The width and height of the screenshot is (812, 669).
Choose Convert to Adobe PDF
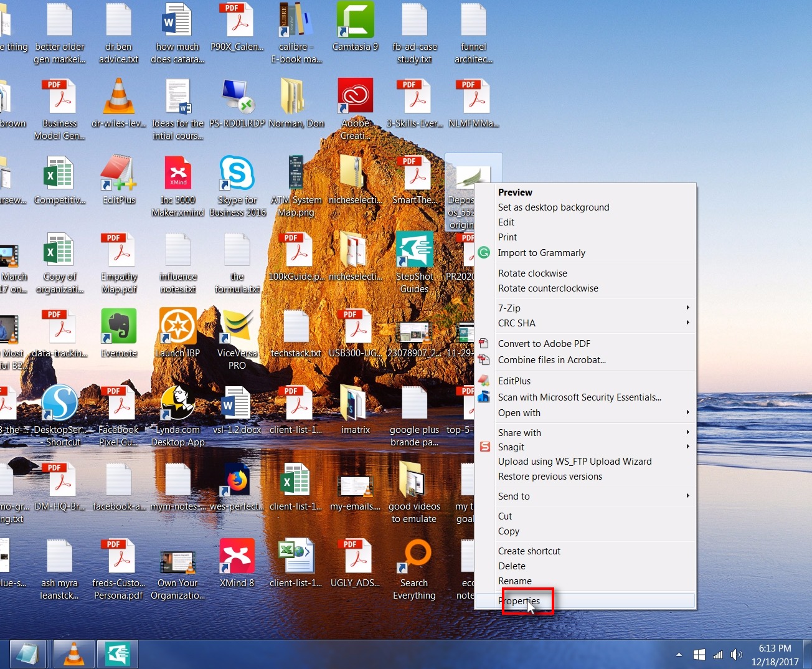click(x=544, y=343)
